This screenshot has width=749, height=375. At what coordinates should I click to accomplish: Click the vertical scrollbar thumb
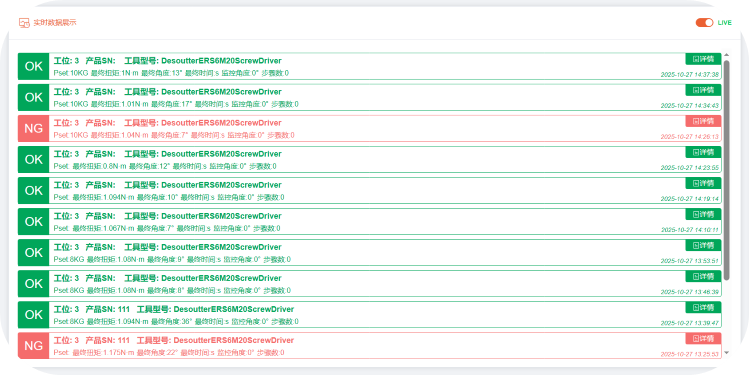coord(727,170)
